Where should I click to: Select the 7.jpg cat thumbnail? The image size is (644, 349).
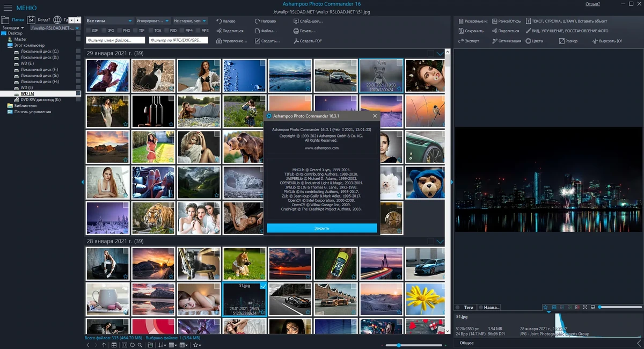pos(381,75)
